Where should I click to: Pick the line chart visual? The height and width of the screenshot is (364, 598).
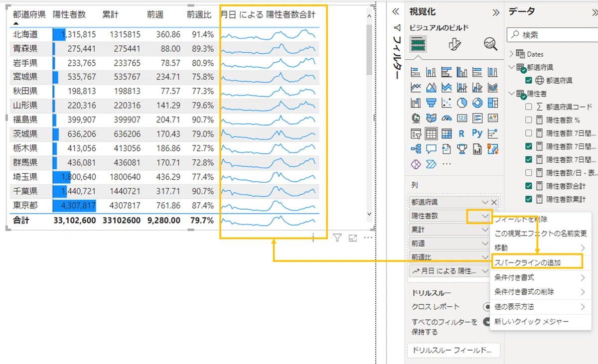click(416, 88)
